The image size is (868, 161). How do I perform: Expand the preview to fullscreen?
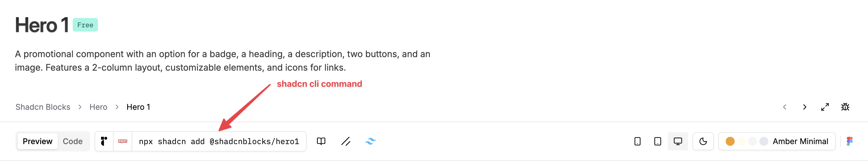825,107
